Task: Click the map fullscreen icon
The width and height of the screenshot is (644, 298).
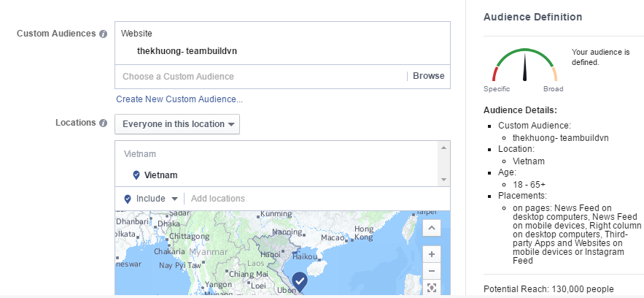Action: [432, 288]
